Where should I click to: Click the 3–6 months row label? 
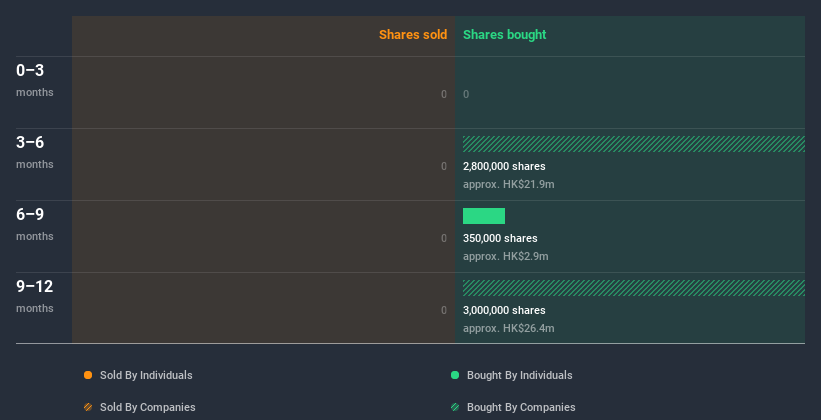pos(35,152)
